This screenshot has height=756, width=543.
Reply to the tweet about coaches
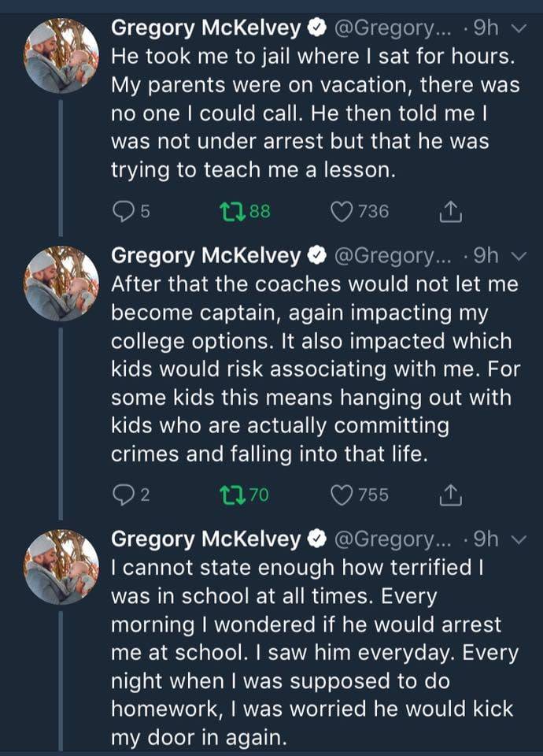tap(123, 495)
